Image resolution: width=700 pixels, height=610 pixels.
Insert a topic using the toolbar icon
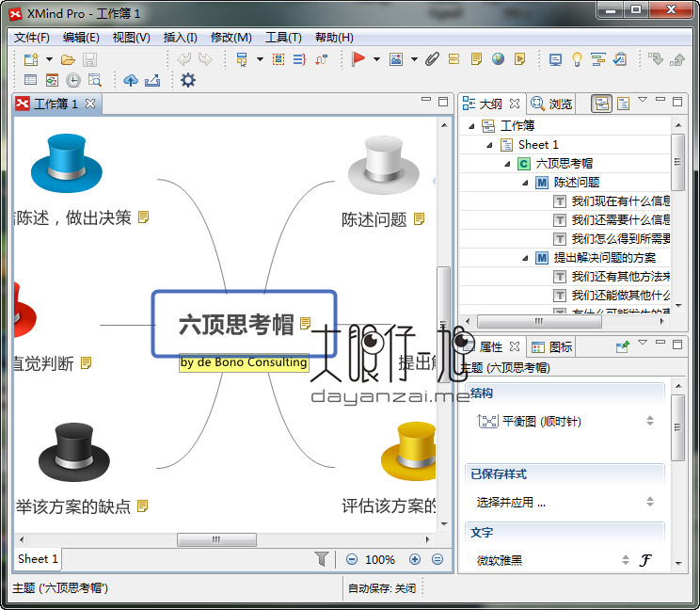[x=242, y=59]
